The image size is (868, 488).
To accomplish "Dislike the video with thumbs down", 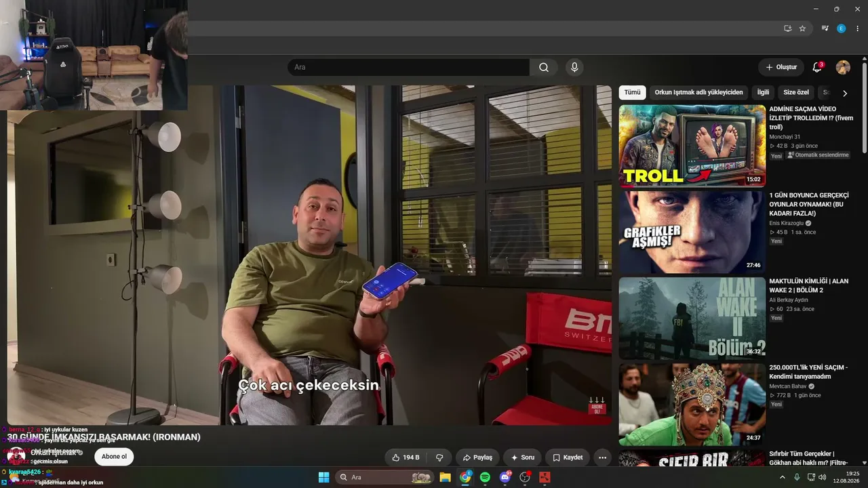I will click(439, 457).
